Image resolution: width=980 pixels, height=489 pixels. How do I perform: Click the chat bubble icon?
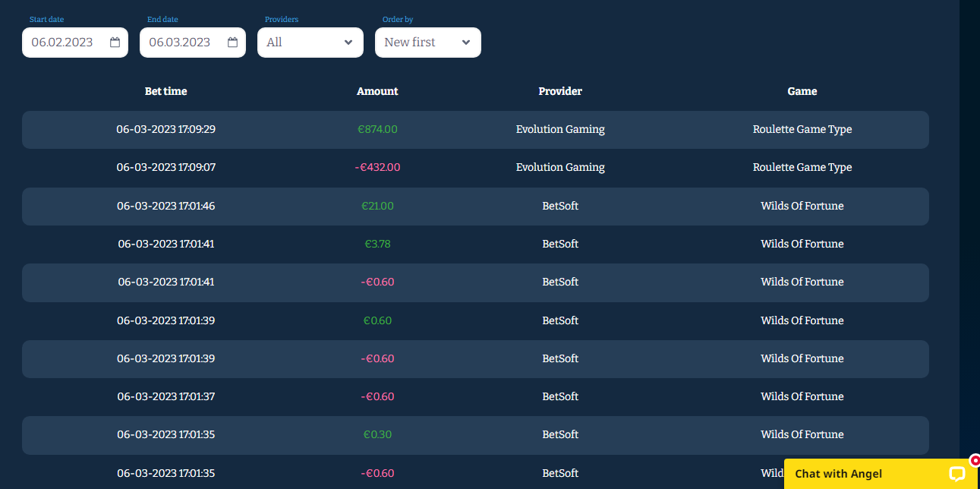956,474
